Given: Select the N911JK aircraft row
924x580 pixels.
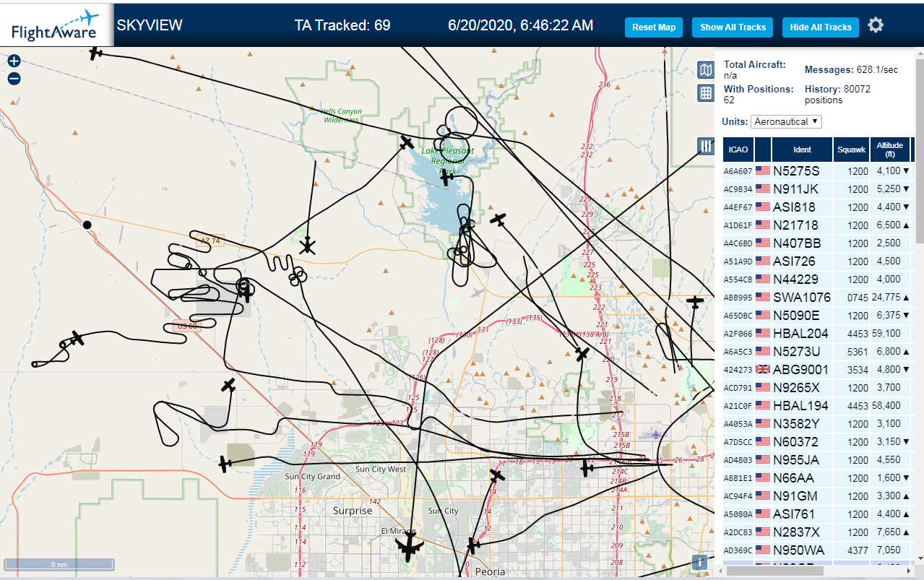Looking at the screenshot, I should [x=817, y=189].
